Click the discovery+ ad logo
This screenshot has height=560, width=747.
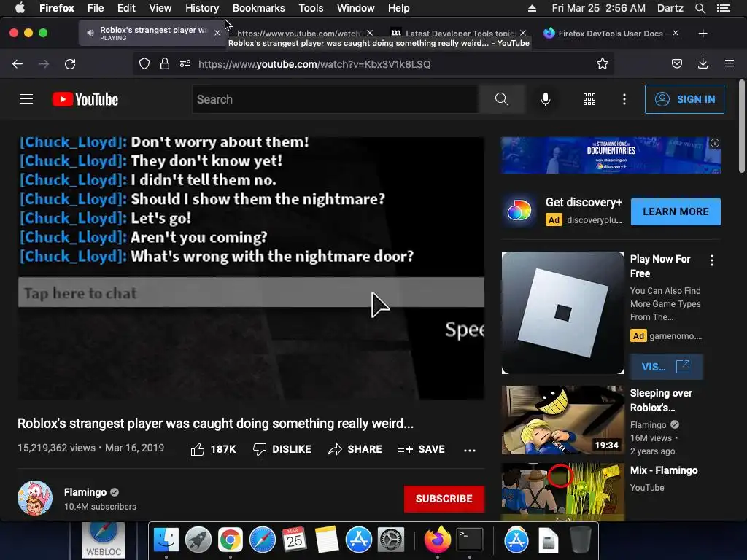(x=519, y=210)
